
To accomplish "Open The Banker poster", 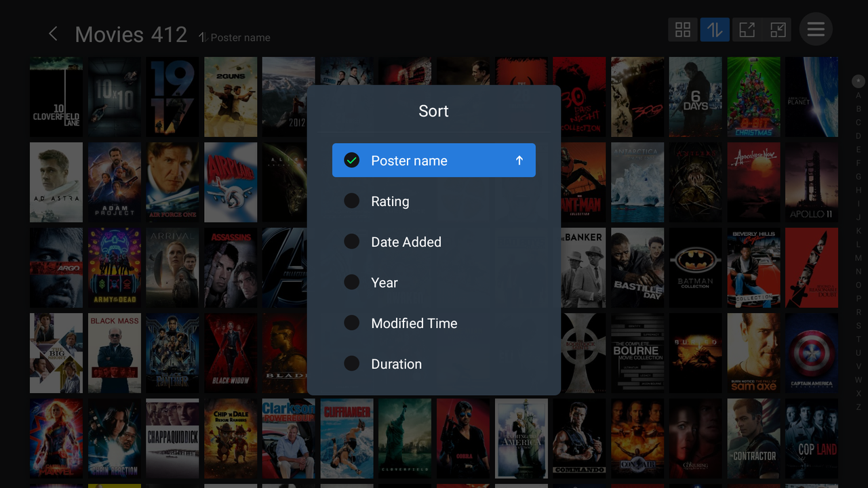I will point(583,268).
